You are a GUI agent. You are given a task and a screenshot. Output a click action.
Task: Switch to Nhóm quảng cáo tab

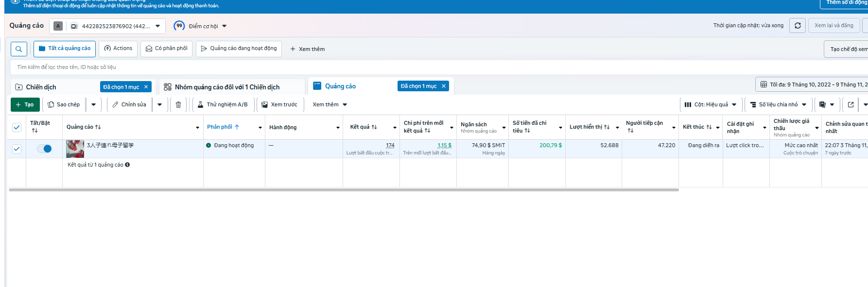[227, 87]
